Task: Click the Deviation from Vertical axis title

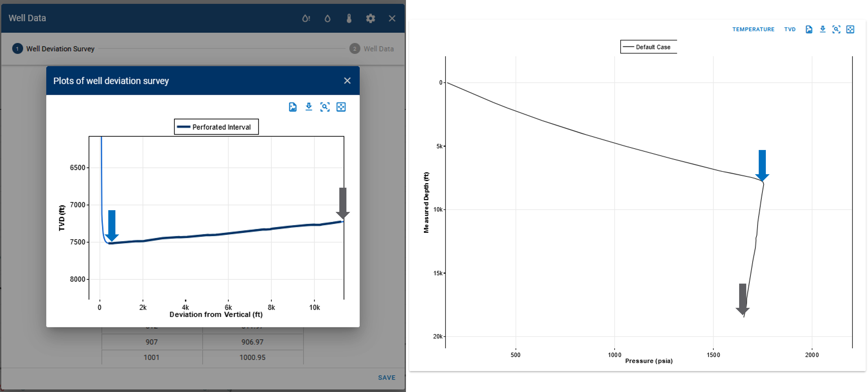Action: click(216, 315)
